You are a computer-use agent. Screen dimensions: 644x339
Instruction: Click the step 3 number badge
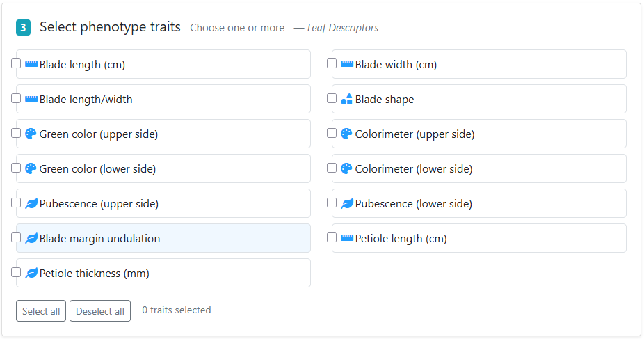pos(24,28)
